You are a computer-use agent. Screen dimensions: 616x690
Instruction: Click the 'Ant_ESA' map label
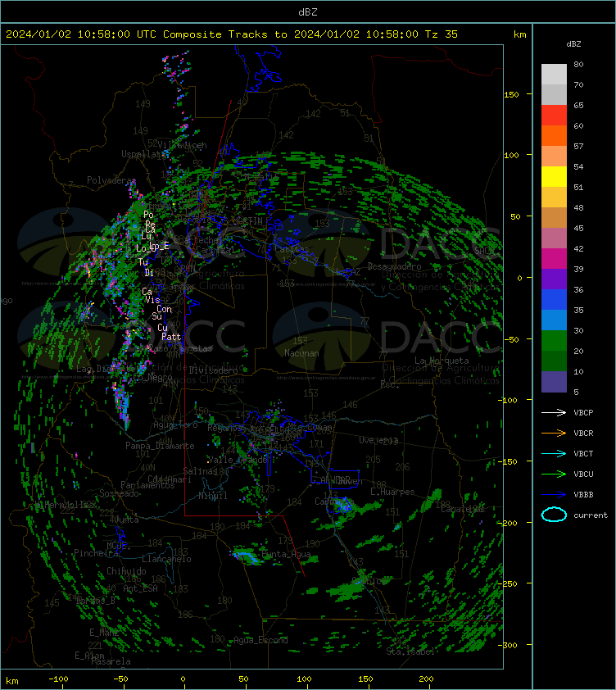140,588
